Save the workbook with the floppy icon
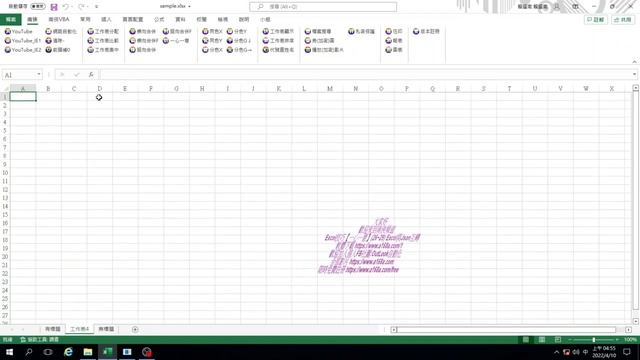Screen dimensions: 640x360 point(54,7)
